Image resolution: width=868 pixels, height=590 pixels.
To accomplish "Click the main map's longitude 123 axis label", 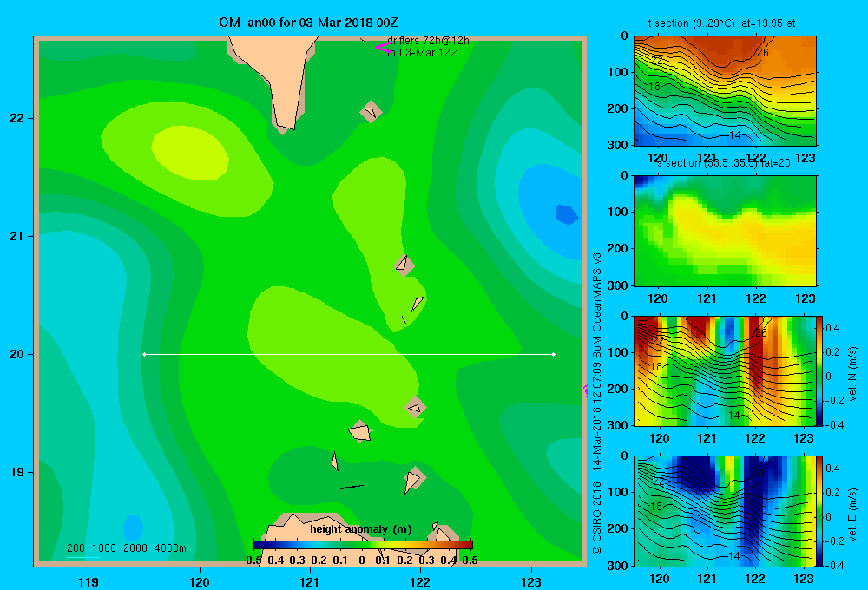I will (x=531, y=581).
